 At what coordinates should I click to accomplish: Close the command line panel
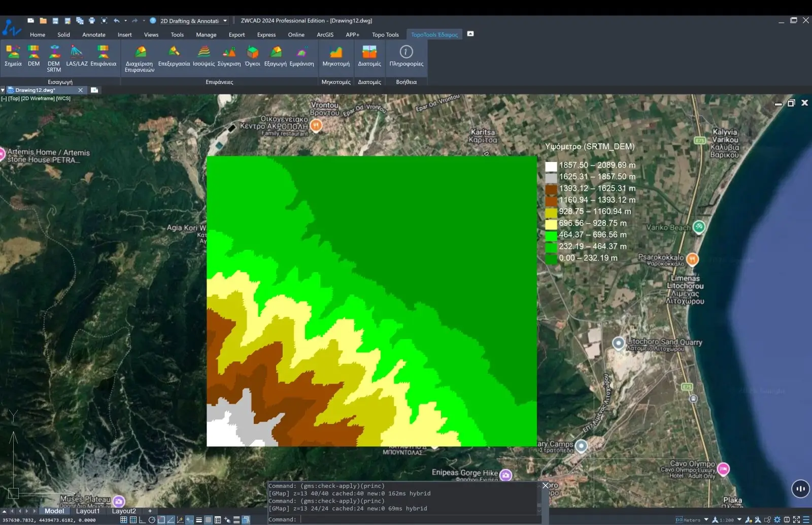tap(546, 485)
